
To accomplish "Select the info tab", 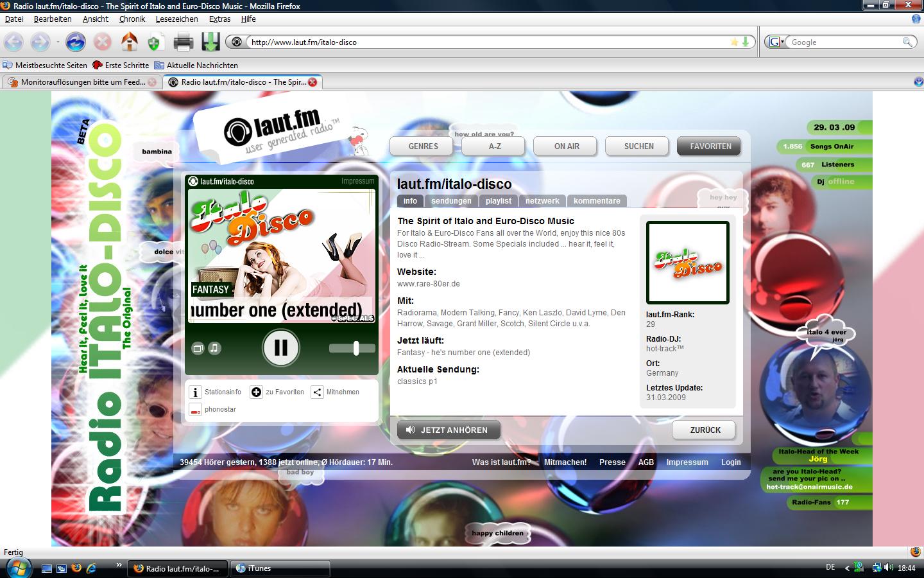I will [410, 201].
